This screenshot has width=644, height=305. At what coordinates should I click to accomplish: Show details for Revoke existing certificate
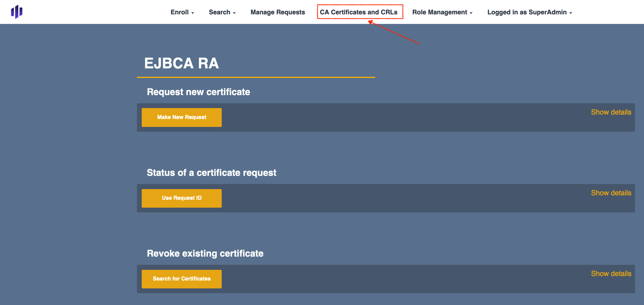click(611, 274)
